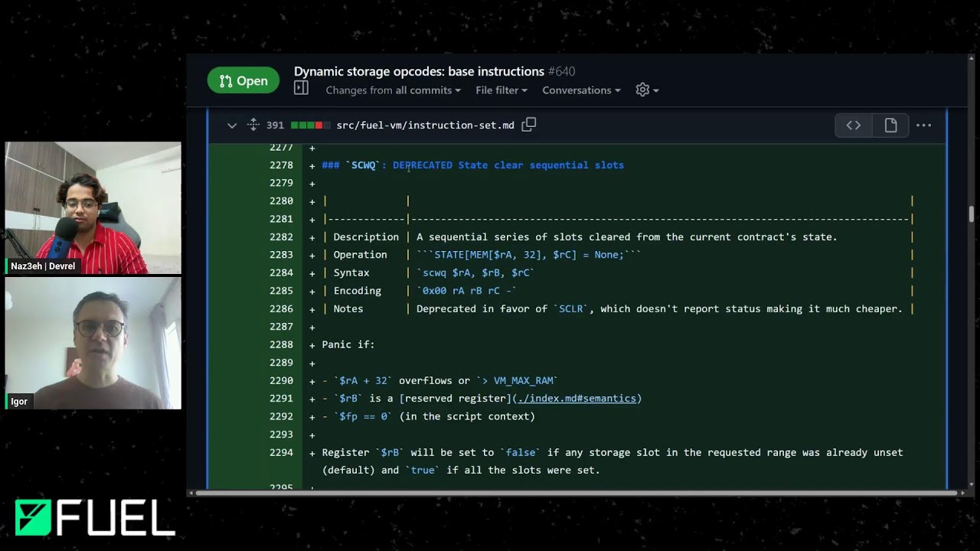Click the green Open pull request badge

click(x=243, y=80)
